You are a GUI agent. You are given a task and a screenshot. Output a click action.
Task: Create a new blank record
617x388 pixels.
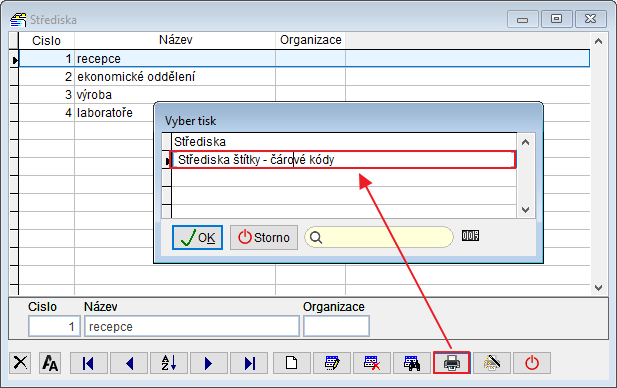292,362
